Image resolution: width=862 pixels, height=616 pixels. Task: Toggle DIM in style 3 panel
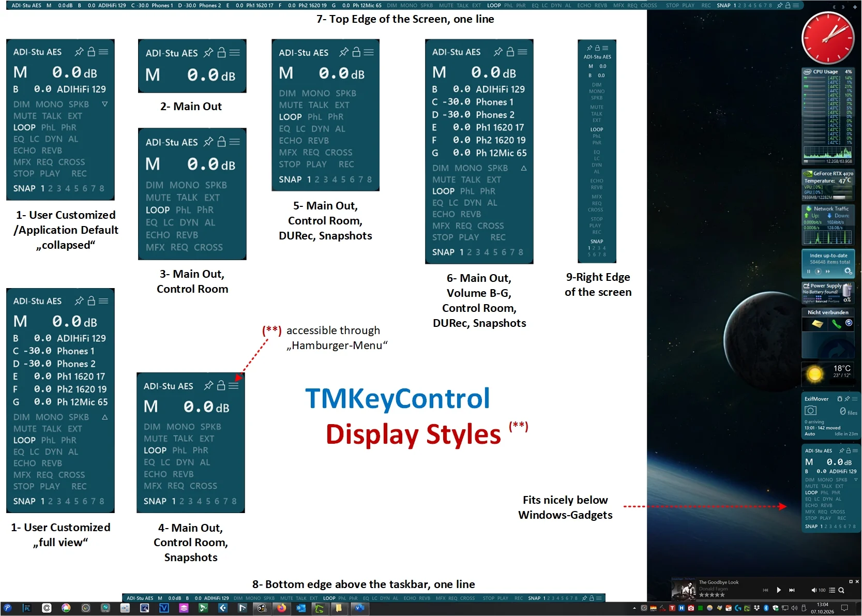[155, 185]
